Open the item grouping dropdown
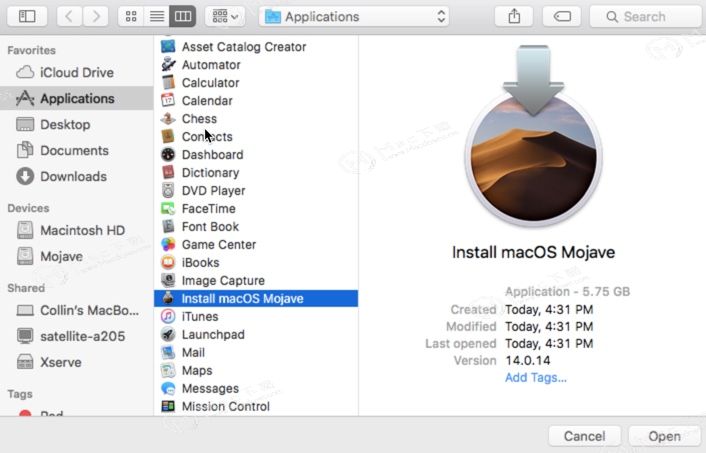 (225, 17)
